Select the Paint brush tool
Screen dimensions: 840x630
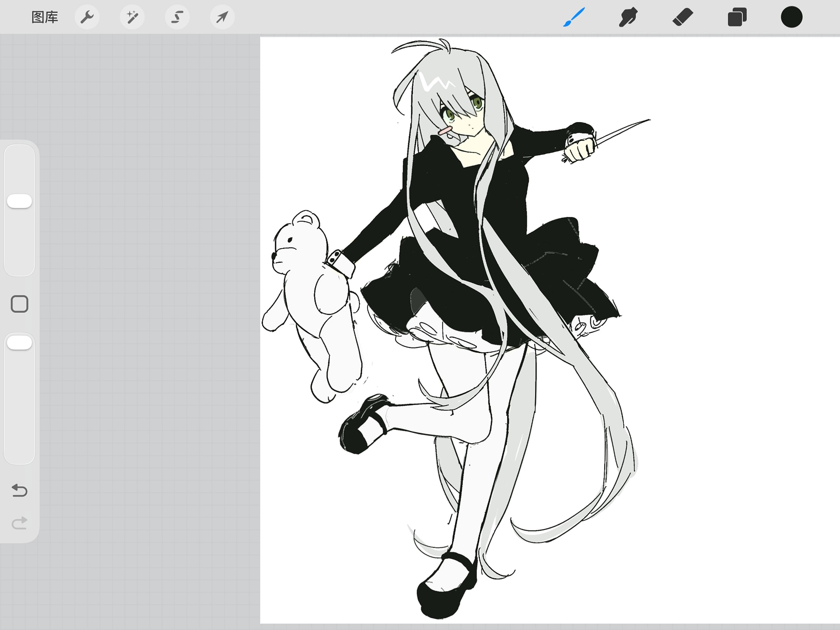[574, 17]
